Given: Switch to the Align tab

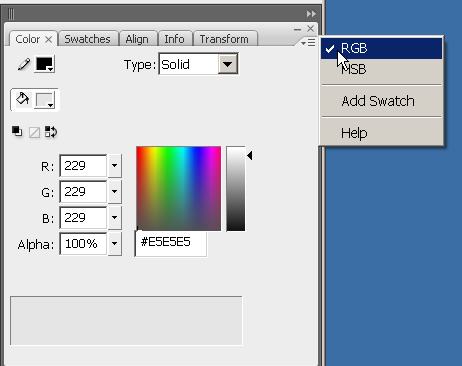Looking at the screenshot, I should point(137,39).
